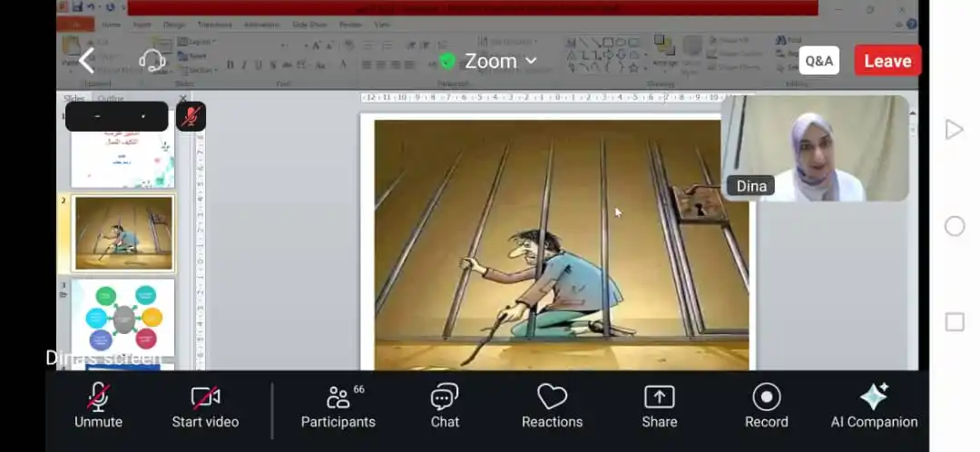Start video from the bottom bar

205,406
